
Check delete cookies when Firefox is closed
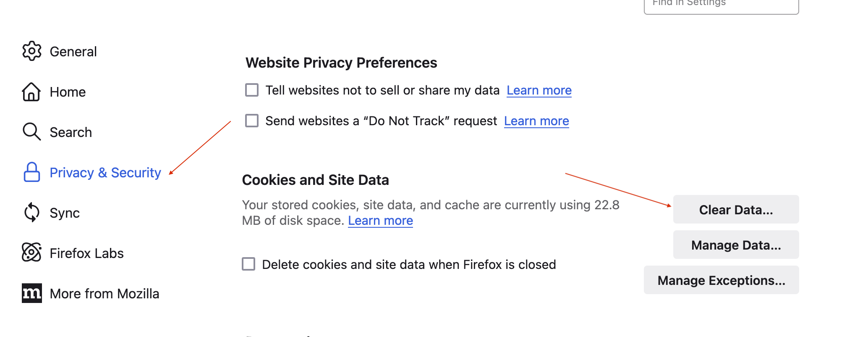click(x=248, y=264)
